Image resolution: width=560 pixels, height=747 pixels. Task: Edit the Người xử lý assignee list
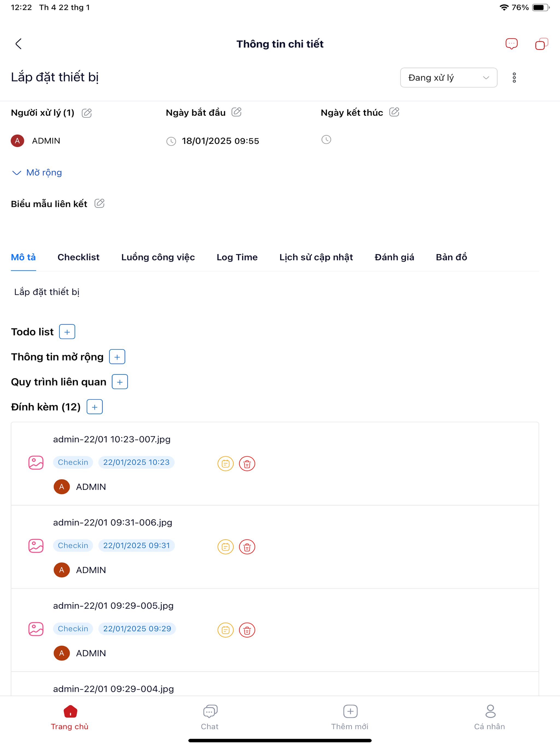[87, 113]
